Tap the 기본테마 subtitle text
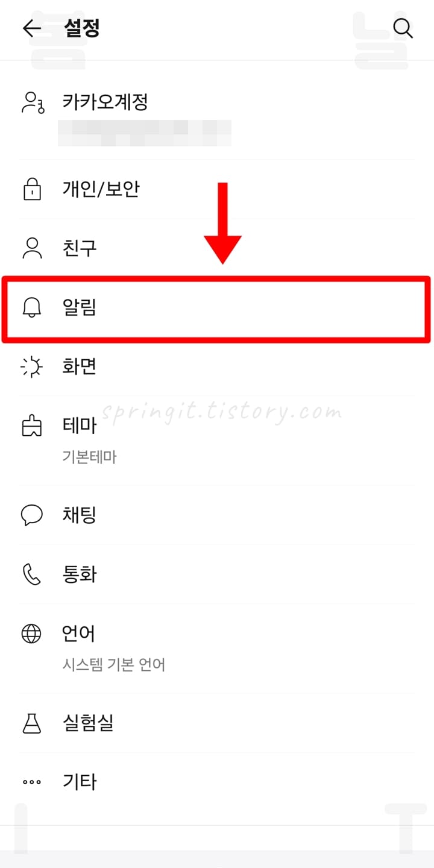Screen dimensions: 434x868 click(89, 457)
